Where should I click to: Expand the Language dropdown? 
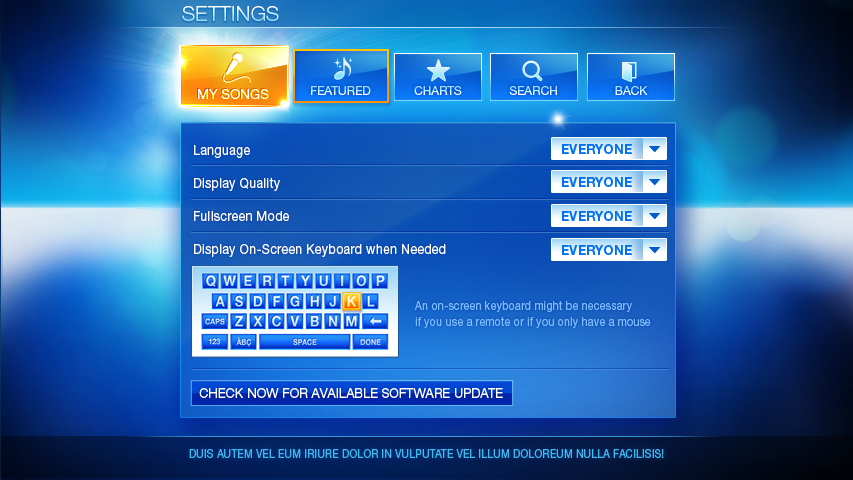pos(654,149)
